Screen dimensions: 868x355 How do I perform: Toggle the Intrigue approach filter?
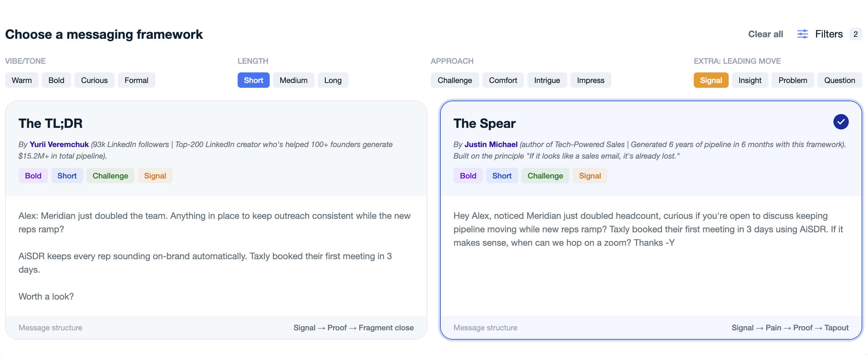pos(547,80)
